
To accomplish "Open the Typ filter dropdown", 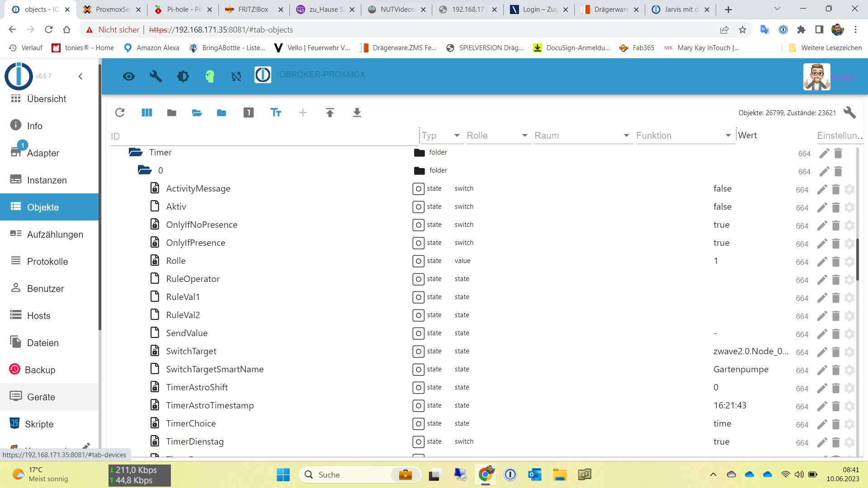I will point(456,136).
